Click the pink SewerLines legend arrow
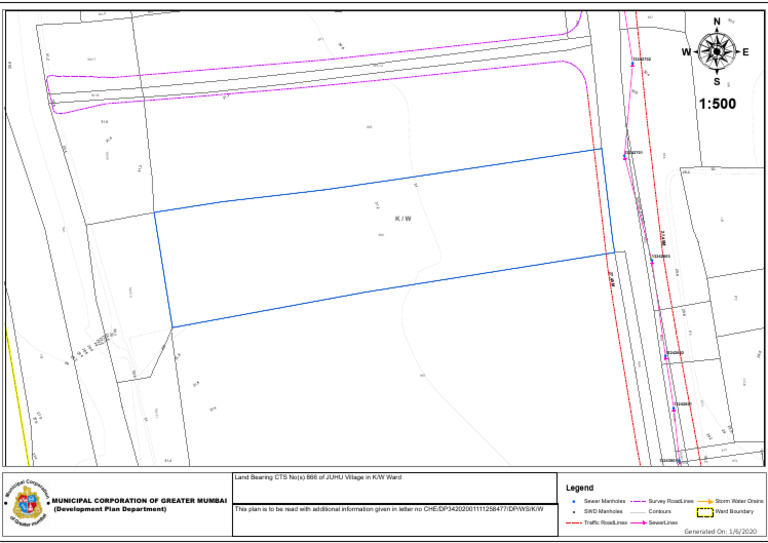Viewport: 768px width, 543px height. [639, 523]
